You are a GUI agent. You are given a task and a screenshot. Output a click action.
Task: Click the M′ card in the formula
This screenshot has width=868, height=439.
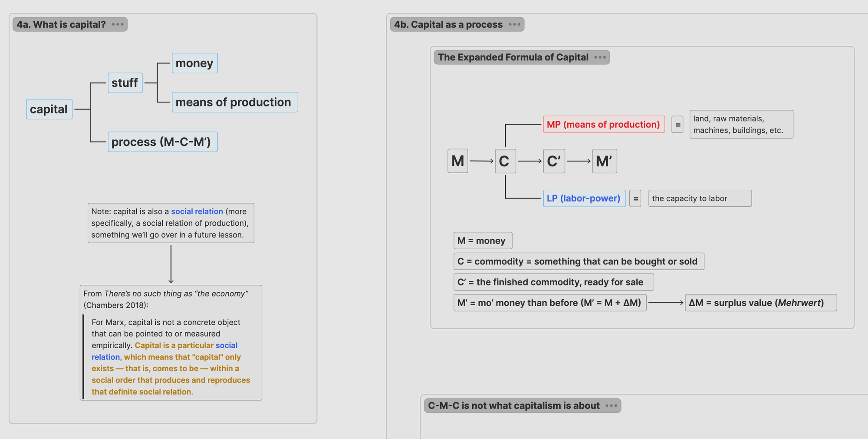pyautogui.click(x=604, y=161)
